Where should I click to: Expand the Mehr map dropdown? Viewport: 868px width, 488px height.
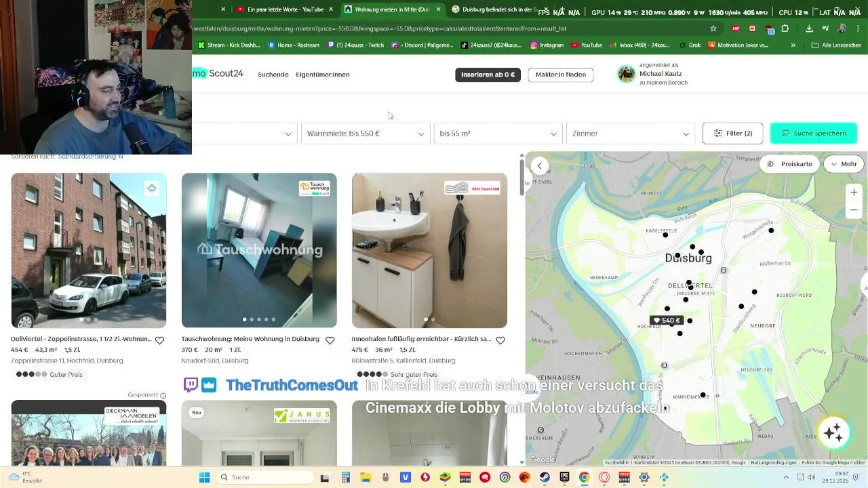pos(844,164)
